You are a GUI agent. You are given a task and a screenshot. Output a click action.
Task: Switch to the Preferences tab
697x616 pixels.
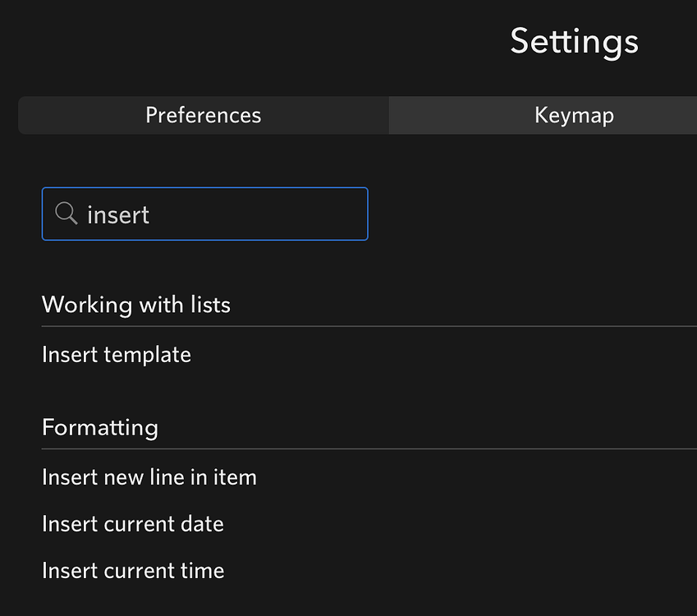tap(203, 115)
